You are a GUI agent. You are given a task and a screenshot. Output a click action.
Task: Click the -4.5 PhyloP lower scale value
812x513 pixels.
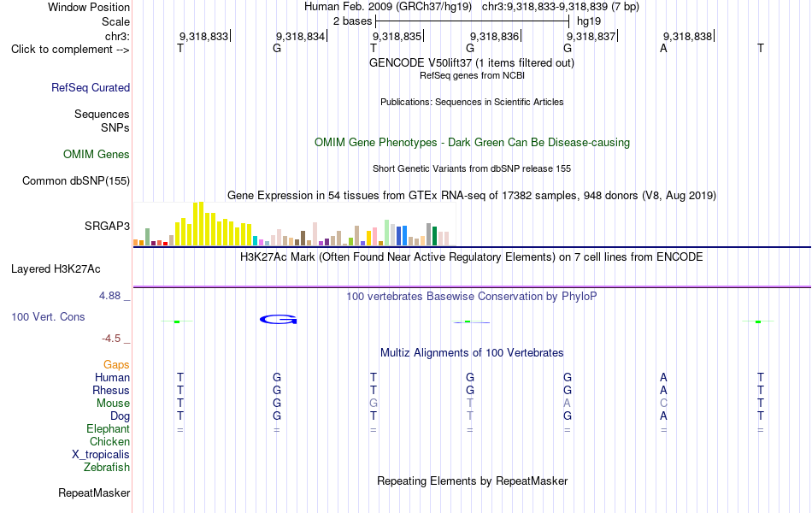111,339
